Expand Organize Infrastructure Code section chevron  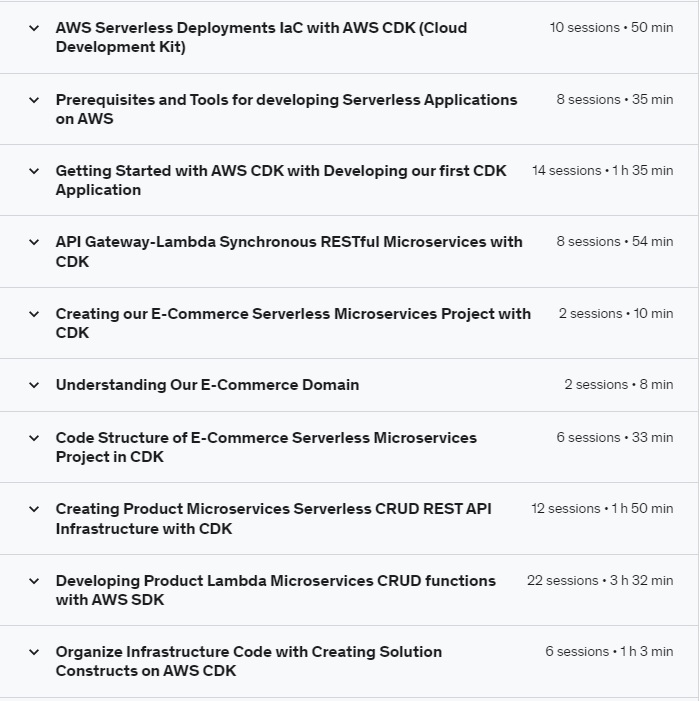(x=34, y=652)
